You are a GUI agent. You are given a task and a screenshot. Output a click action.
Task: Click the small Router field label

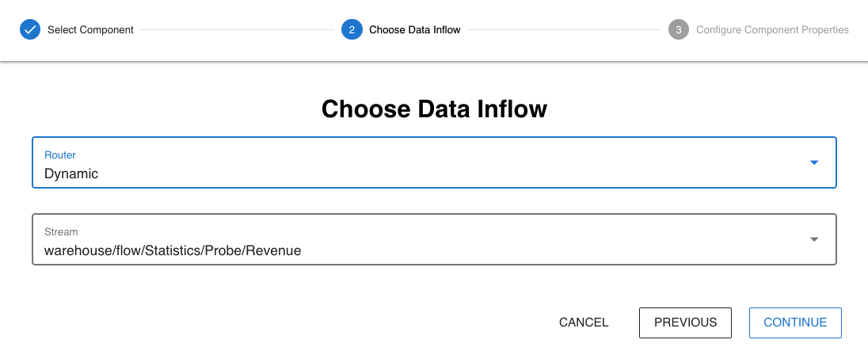point(60,155)
